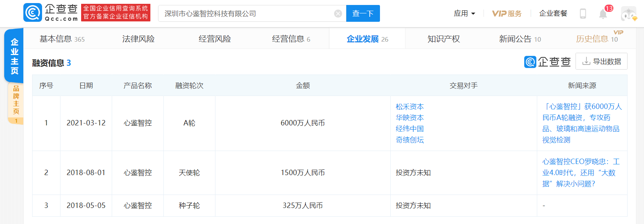This screenshot has height=224, width=644.
Task: Click 心鉴智控 in the 天使轮 row
Action: pos(138,173)
